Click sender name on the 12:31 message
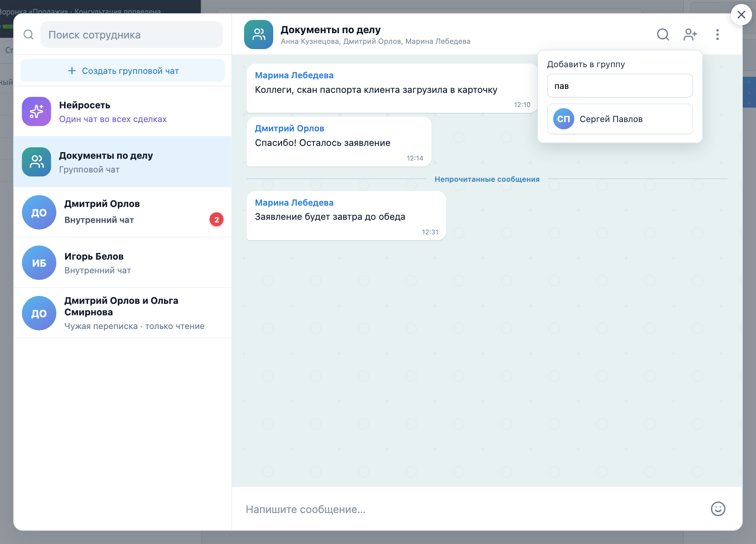This screenshot has height=544, width=756. coord(294,203)
